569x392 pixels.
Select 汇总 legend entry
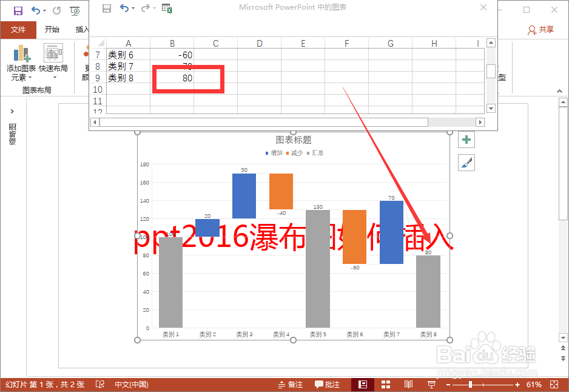315,153
